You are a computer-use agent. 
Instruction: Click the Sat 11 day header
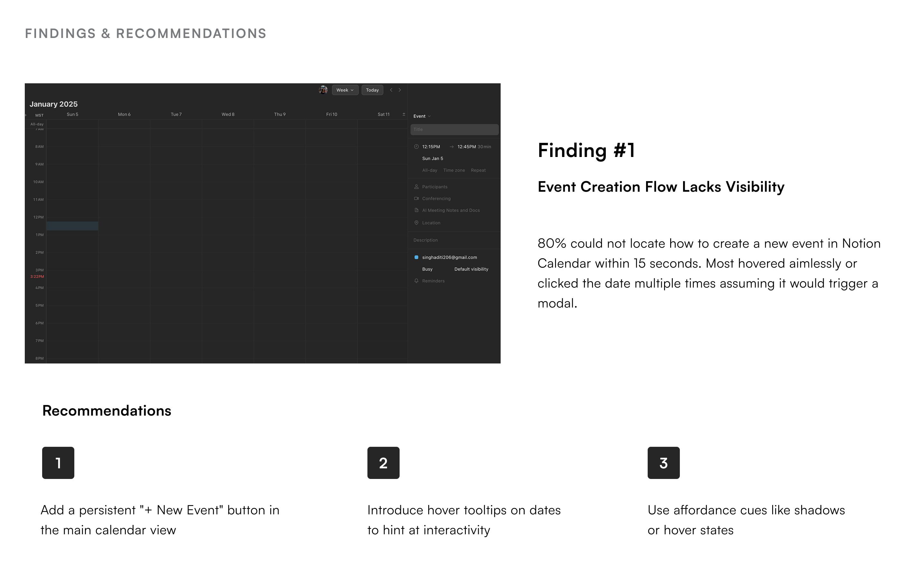383,114
